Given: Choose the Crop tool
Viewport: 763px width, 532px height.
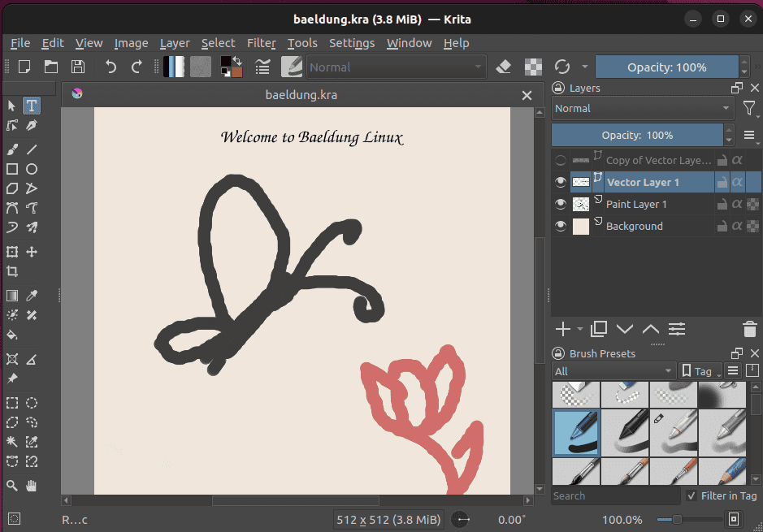Looking at the screenshot, I should [11, 271].
